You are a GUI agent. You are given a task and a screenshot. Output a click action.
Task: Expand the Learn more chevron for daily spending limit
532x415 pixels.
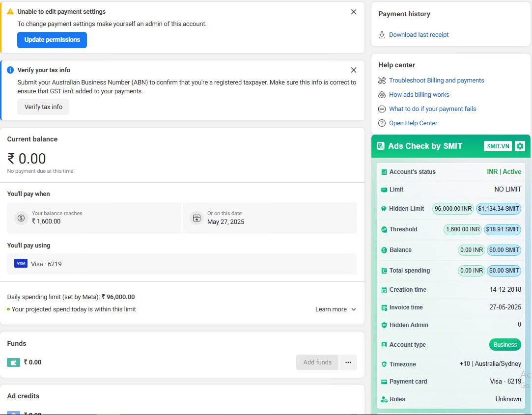click(x=354, y=309)
